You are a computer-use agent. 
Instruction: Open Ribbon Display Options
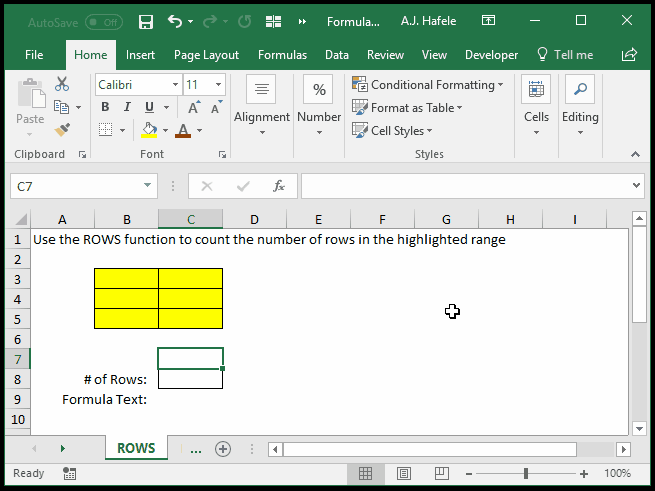[488, 20]
